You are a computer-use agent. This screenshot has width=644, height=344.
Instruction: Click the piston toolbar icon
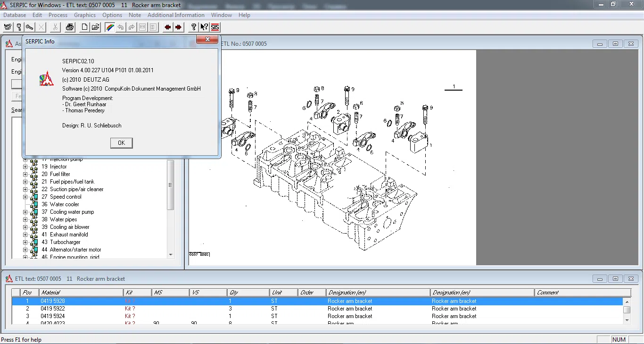pos(19,27)
